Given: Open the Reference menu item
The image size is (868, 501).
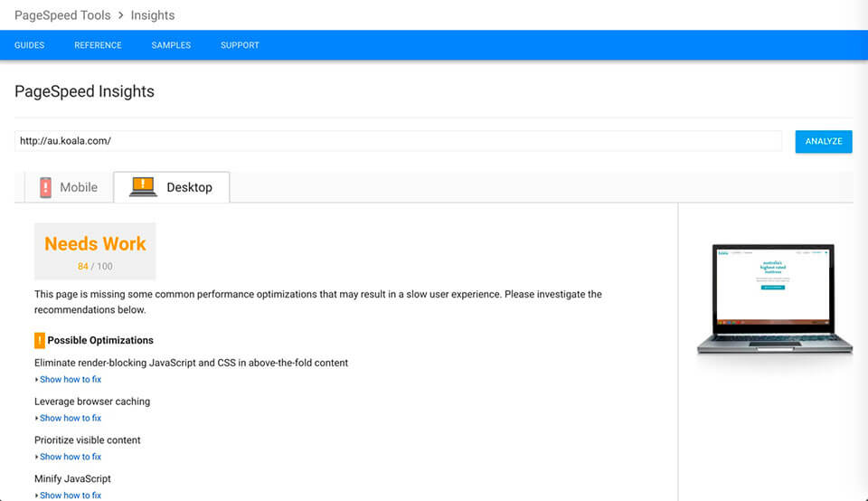Looking at the screenshot, I should 98,45.
